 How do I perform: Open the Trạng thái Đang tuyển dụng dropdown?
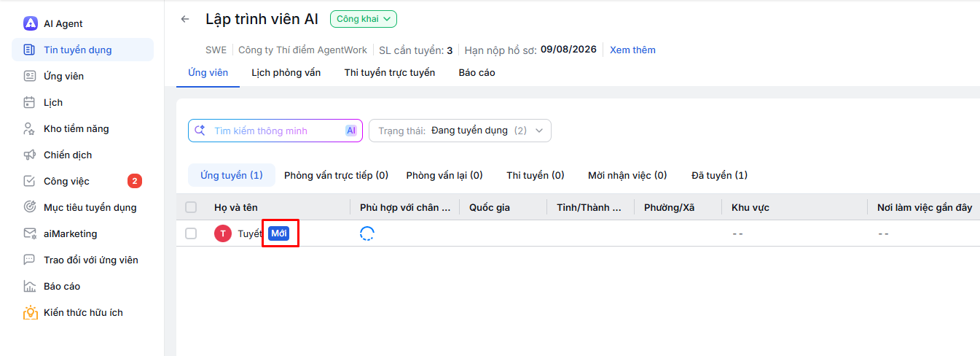point(460,131)
